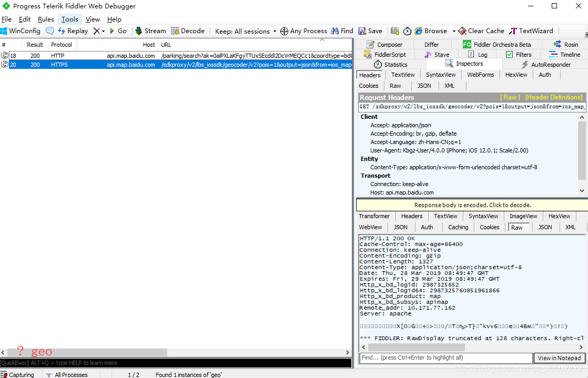Select request Cookies tab
The height and width of the screenshot is (378, 588).
[369, 86]
